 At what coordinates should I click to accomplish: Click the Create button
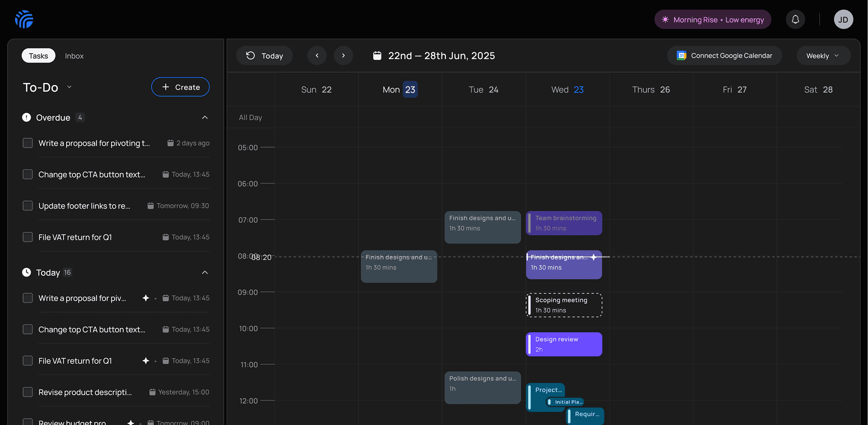point(180,87)
